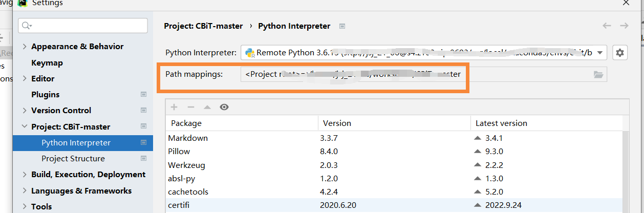Click the Path mappings folder browse icon
This screenshot has height=213, width=644.
pos(598,74)
